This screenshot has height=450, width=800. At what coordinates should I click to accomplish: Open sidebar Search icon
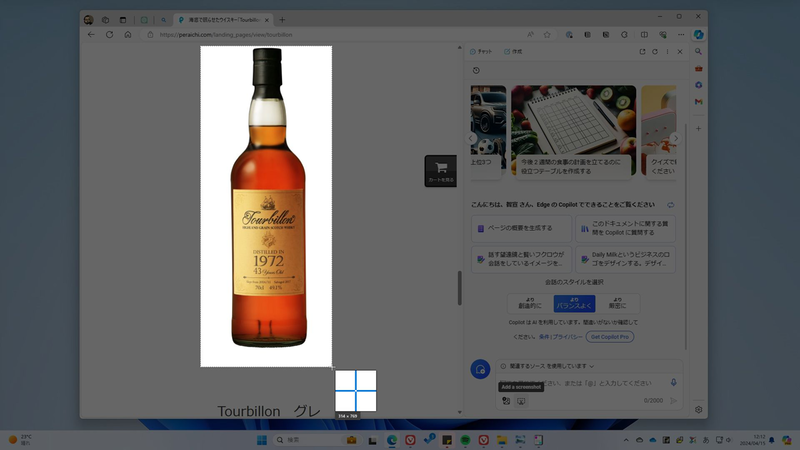[698, 52]
